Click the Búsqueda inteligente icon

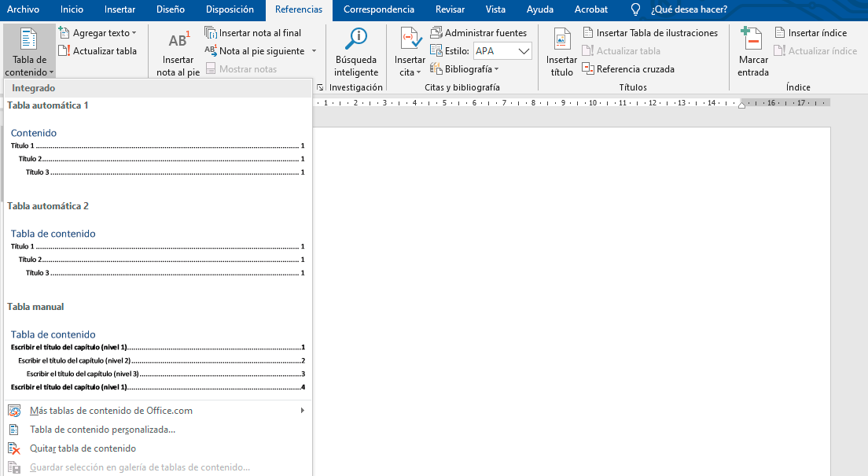[356, 39]
